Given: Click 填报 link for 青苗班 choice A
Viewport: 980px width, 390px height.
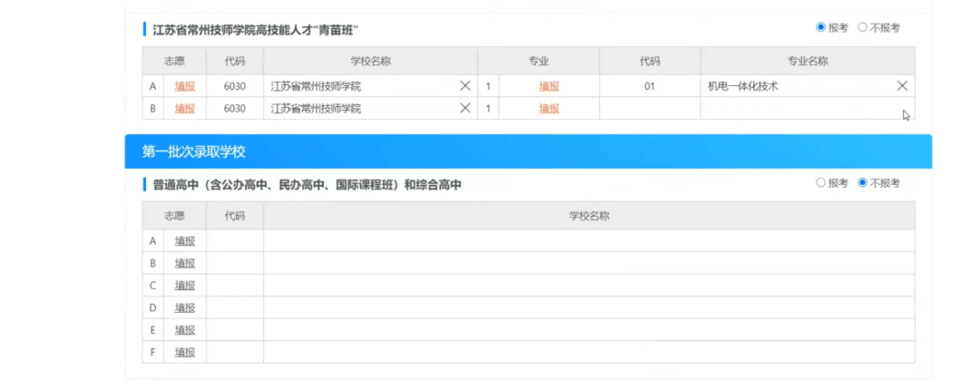Looking at the screenshot, I should click(185, 86).
